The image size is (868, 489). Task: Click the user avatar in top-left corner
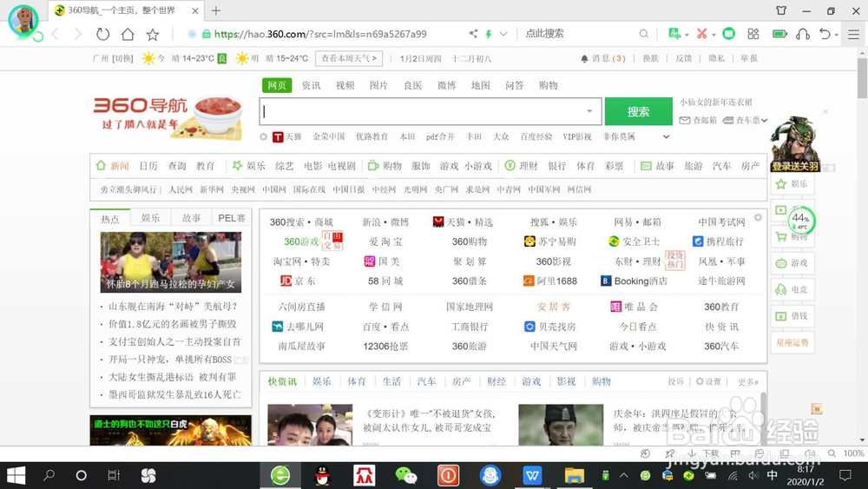point(23,21)
